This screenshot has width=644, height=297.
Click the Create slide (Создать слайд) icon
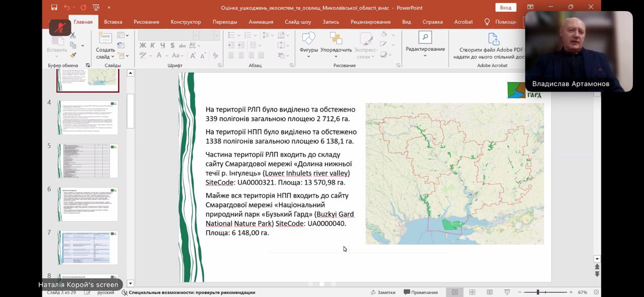point(105,38)
